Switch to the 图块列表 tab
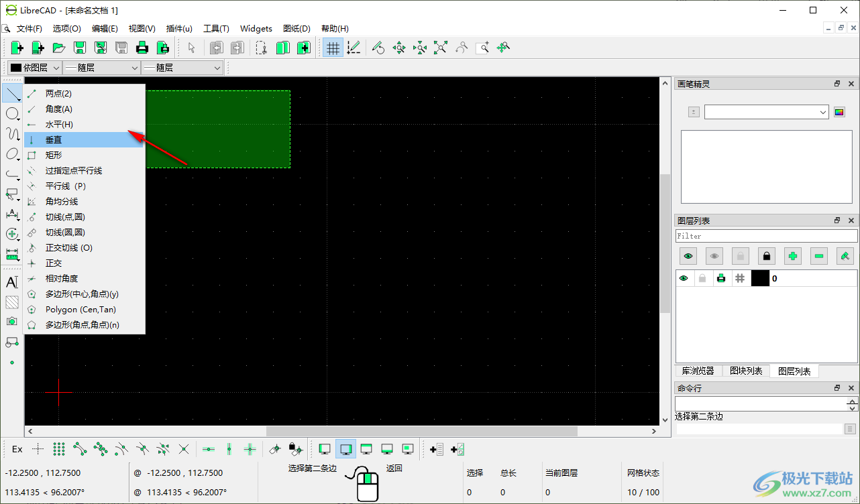The height and width of the screenshot is (504, 860). [x=746, y=371]
